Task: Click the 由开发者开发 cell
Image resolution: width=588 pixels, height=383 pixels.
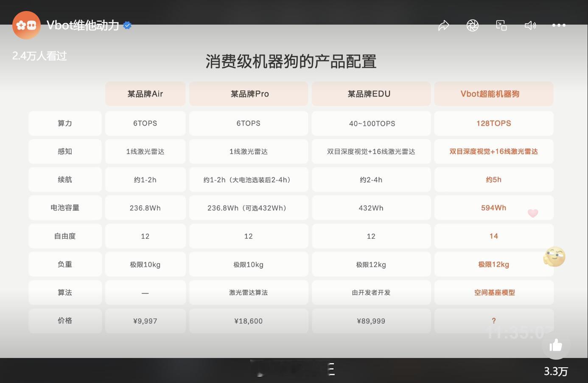Action: (371, 293)
